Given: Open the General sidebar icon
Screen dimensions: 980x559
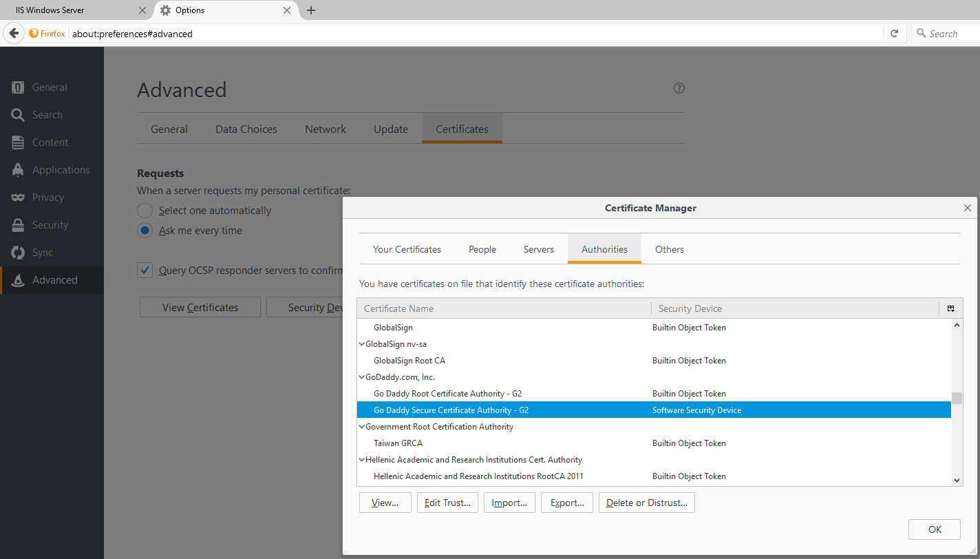Looking at the screenshot, I should point(18,87).
